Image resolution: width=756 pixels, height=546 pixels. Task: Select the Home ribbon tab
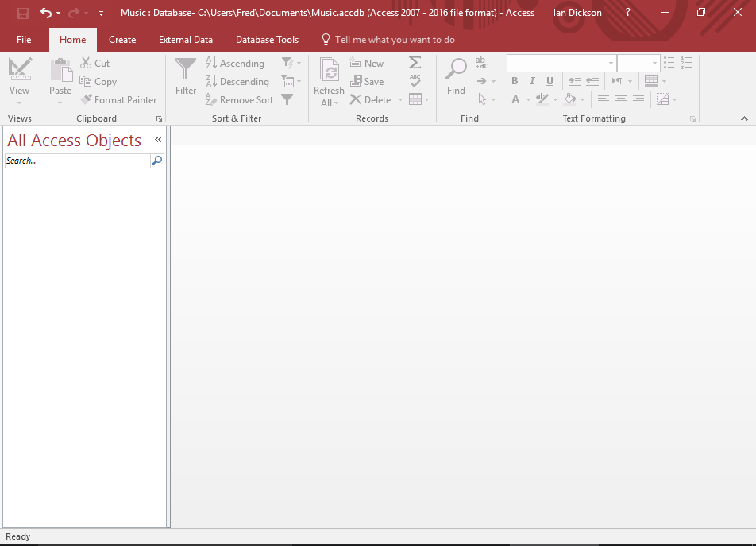click(73, 40)
